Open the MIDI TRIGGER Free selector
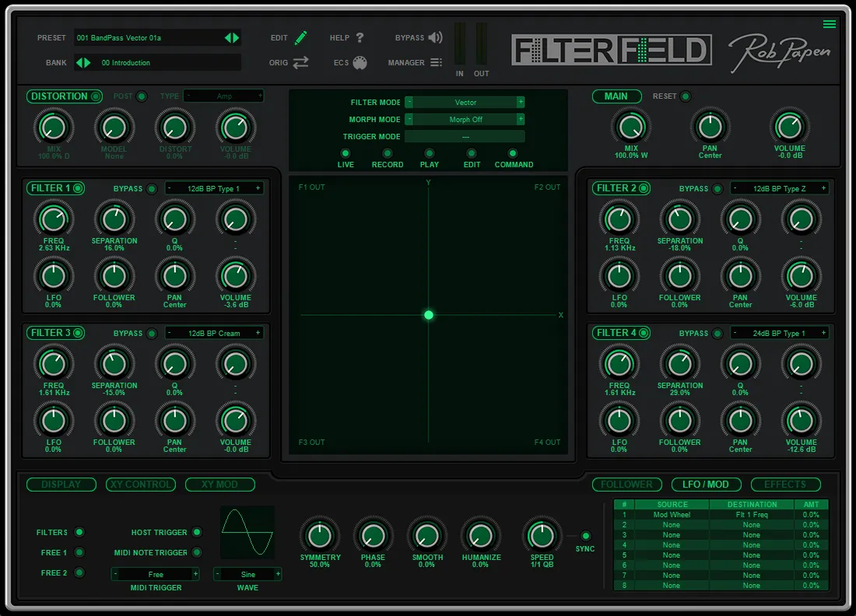Screen dimensions: 856x616 156,574
